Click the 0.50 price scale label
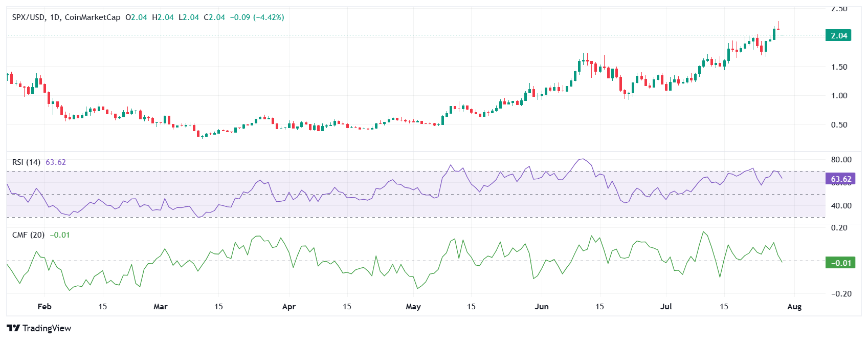 pyautogui.click(x=839, y=125)
